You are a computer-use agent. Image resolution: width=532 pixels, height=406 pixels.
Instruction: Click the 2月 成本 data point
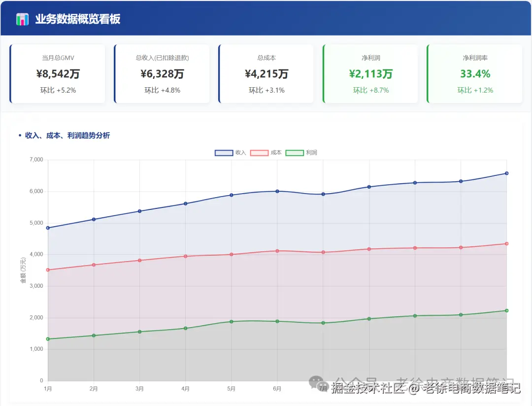(x=94, y=265)
